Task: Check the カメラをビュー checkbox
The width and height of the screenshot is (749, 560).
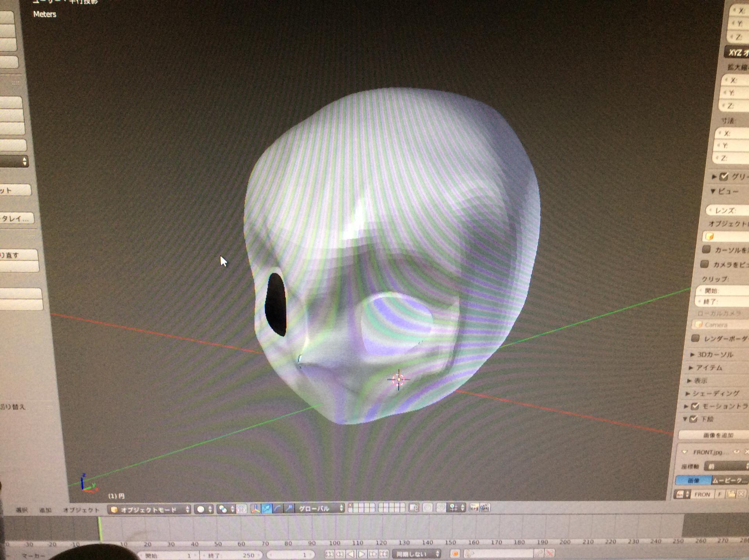Action: point(704,264)
